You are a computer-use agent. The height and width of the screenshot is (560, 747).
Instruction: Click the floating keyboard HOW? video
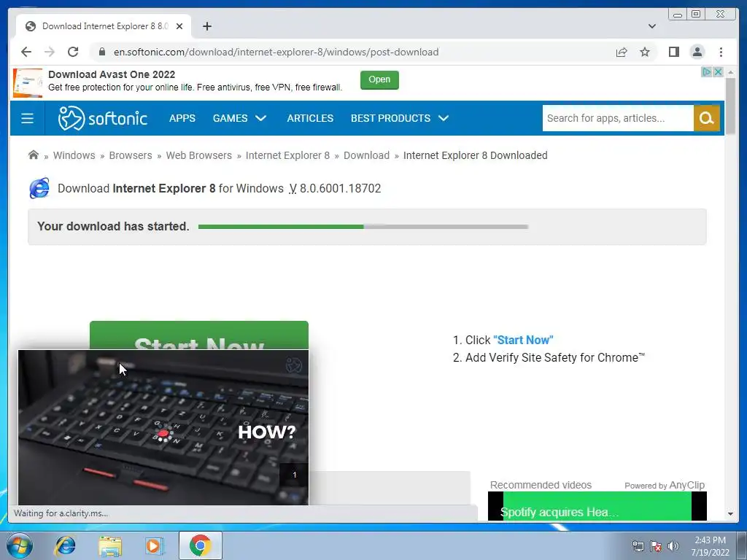[163, 427]
